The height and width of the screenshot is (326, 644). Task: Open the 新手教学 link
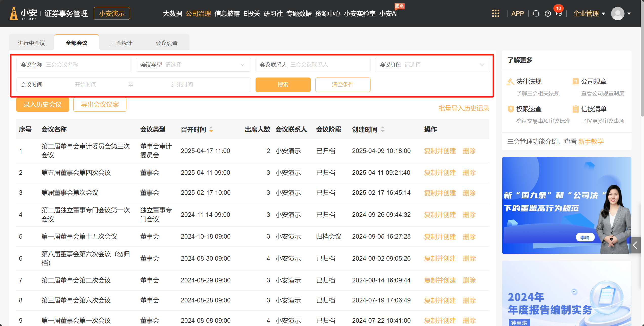(x=591, y=141)
